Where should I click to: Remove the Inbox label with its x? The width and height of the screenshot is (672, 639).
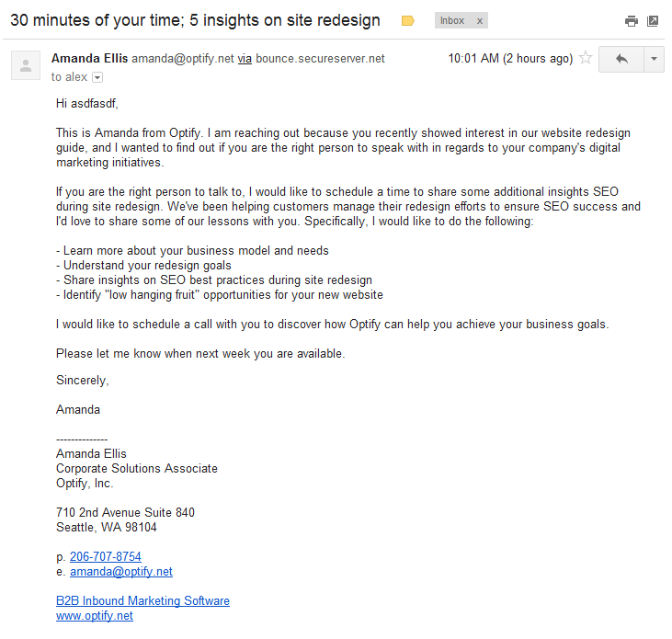(479, 21)
